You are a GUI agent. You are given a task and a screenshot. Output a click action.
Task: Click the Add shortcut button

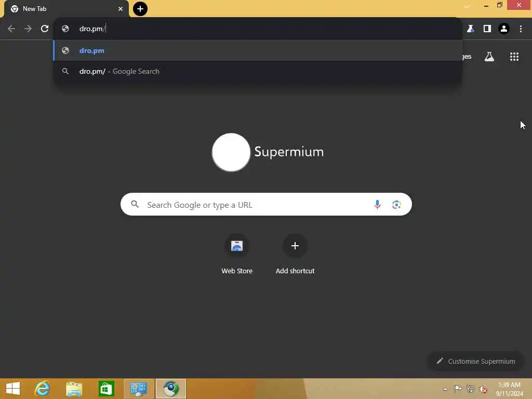pyautogui.click(x=295, y=254)
